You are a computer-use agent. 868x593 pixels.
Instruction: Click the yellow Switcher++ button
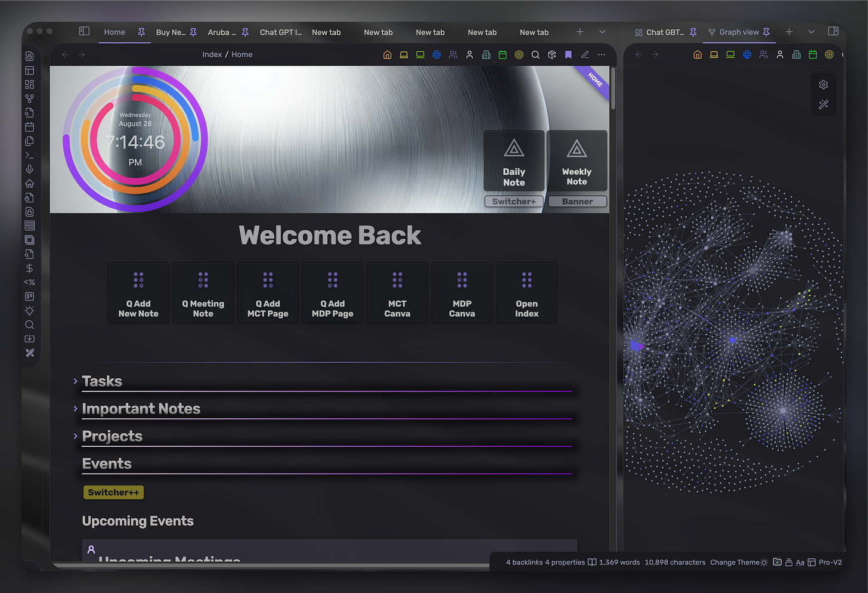tap(113, 492)
